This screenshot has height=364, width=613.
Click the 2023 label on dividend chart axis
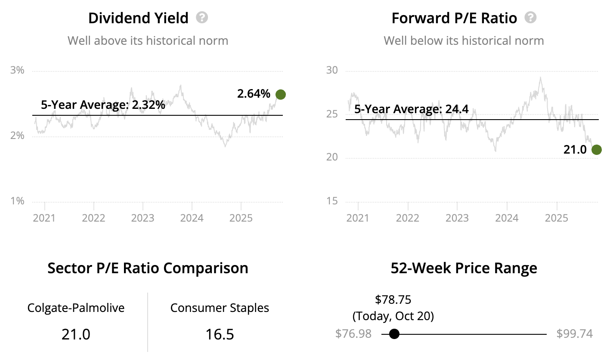point(142,218)
